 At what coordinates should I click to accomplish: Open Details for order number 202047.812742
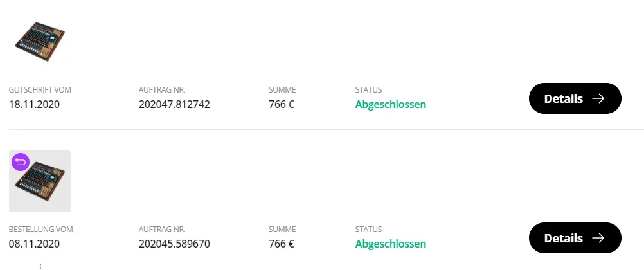[575, 98]
